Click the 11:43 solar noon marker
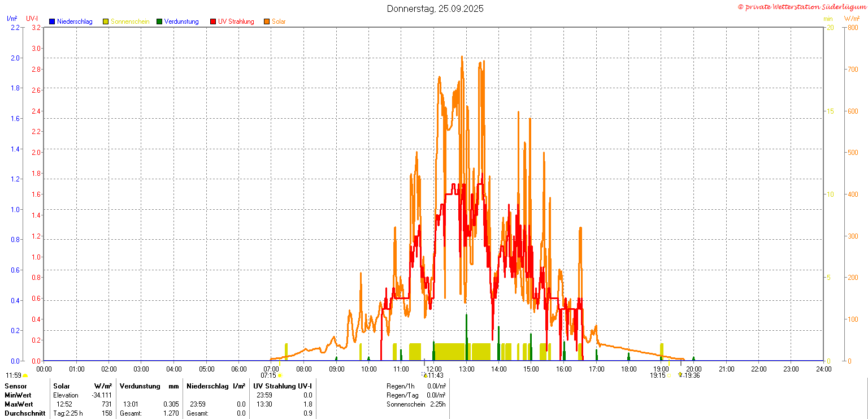Image resolution: width=868 pixels, height=419 pixels. pyautogui.click(x=435, y=375)
